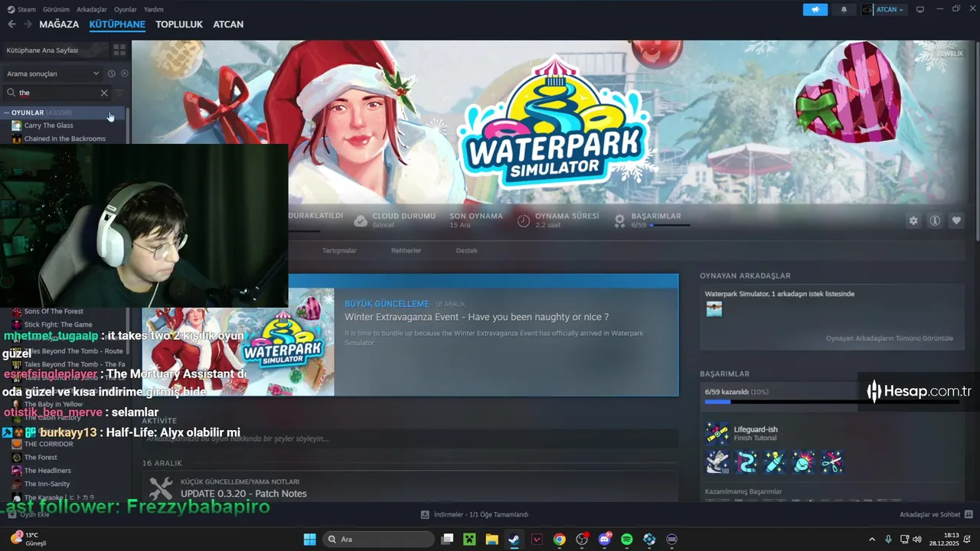The width and height of the screenshot is (980, 551).
Task: Switch to Big Picture mode icon
Action: [x=920, y=9]
